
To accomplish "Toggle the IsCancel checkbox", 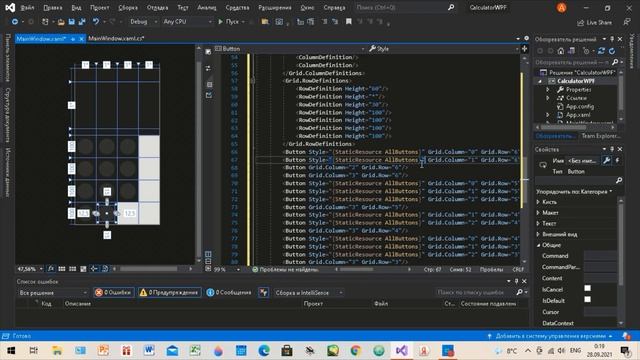I will coord(587,288).
